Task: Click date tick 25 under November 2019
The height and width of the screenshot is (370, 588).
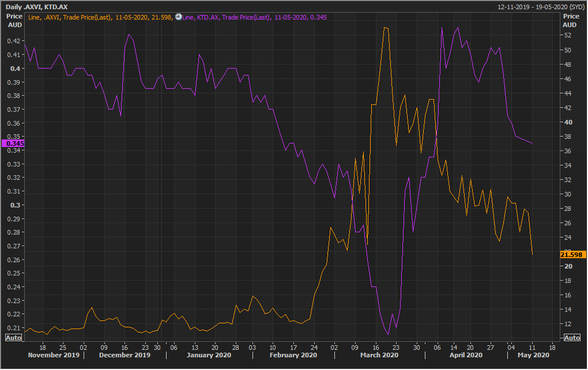Action: coord(63,348)
